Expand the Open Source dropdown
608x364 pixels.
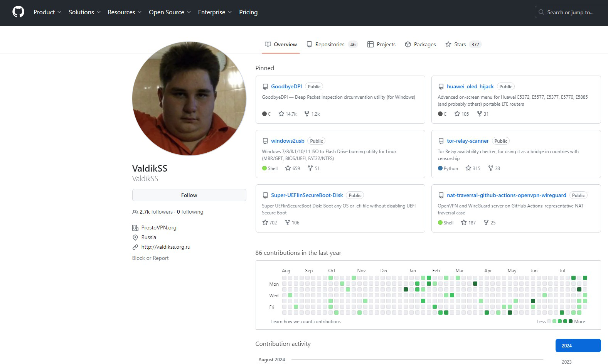point(170,12)
